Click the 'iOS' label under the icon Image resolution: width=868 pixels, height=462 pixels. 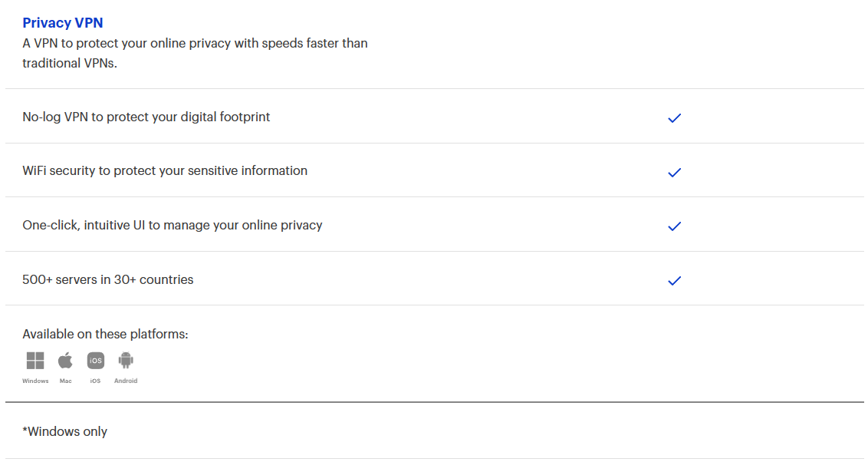tap(96, 381)
